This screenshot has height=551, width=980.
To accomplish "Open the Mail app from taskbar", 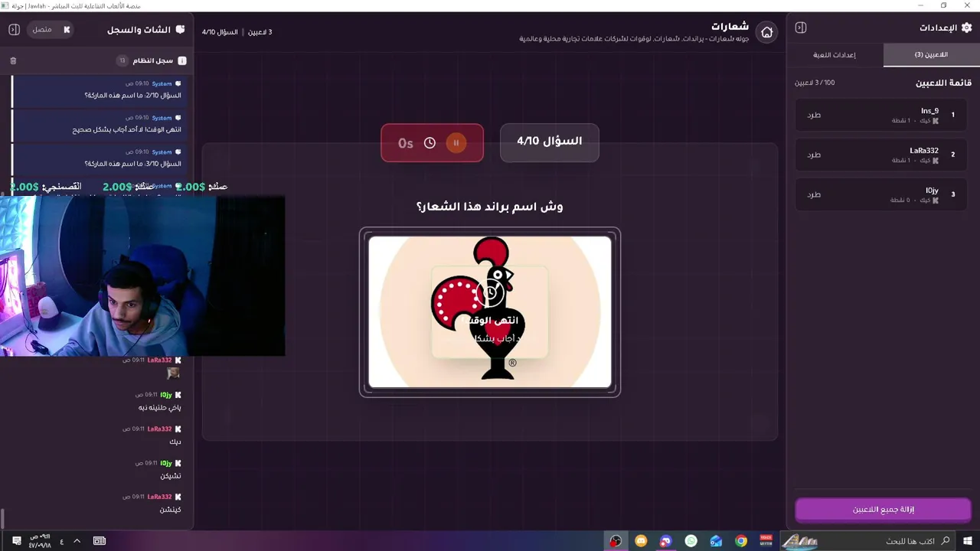I will pos(716,541).
